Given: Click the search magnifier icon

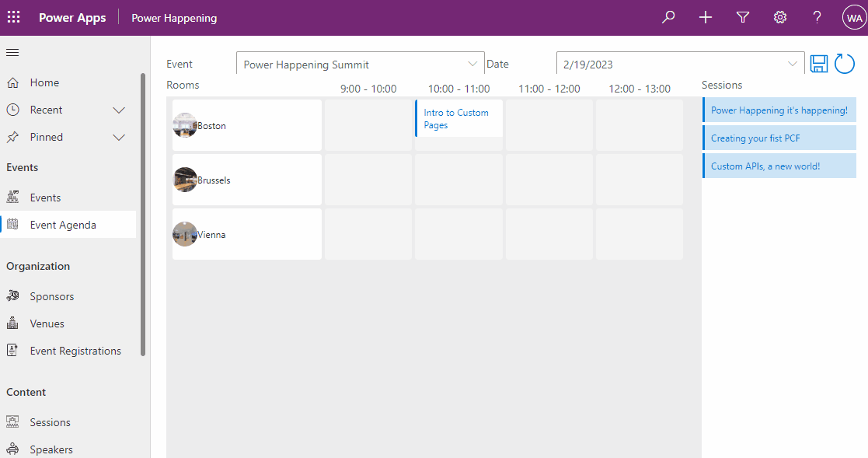Looking at the screenshot, I should (x=668, y=17).
